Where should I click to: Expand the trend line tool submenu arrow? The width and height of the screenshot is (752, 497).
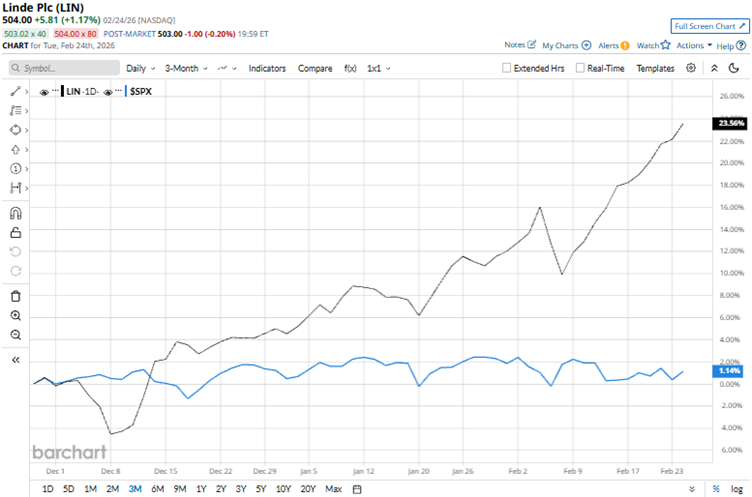coord(26,91)
